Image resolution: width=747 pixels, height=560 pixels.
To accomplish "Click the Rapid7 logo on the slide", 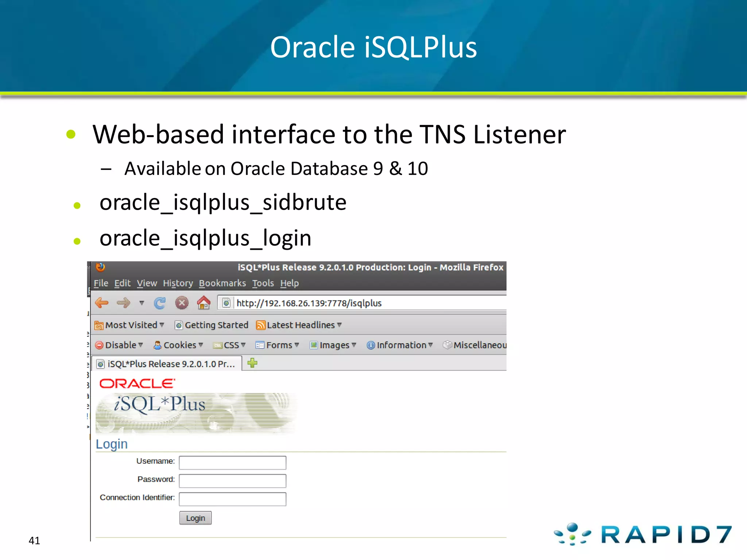I will pos(643,534).
